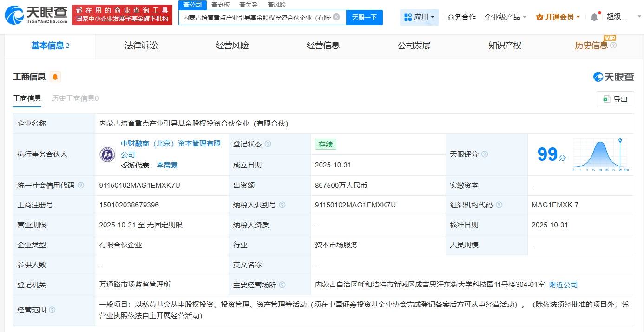
Task: Click the orange alert bell beside 工商信息
Action: tap(55, 77)
